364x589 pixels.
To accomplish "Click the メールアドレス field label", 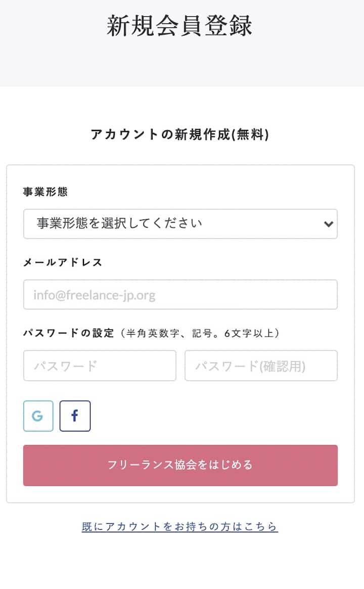I will (63, 262).
